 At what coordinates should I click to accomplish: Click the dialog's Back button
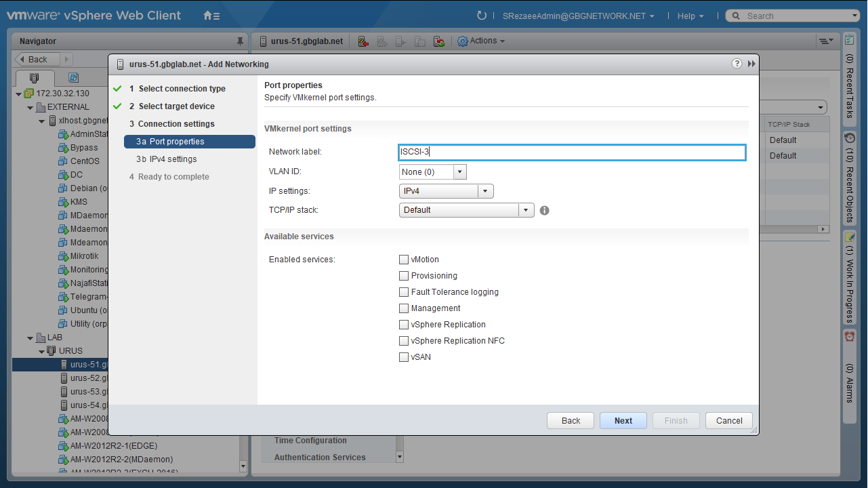[x=571, y=421]
